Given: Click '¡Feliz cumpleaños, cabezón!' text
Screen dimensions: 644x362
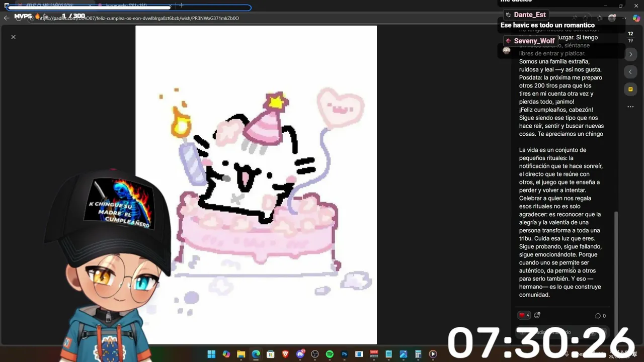Looking at the screenshot, I should [556, 110].
